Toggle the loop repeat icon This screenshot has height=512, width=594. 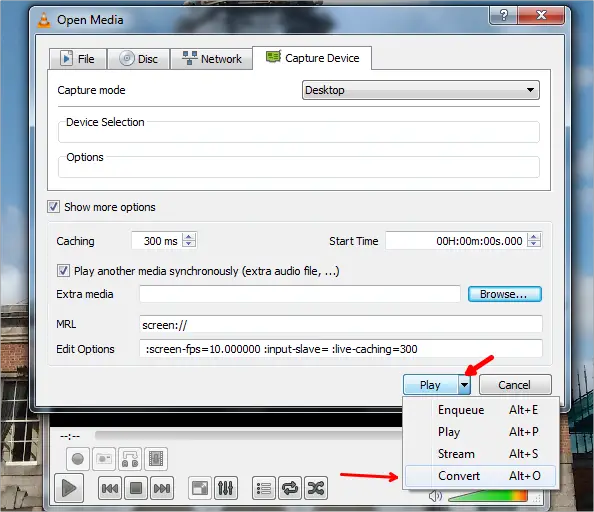290,489
